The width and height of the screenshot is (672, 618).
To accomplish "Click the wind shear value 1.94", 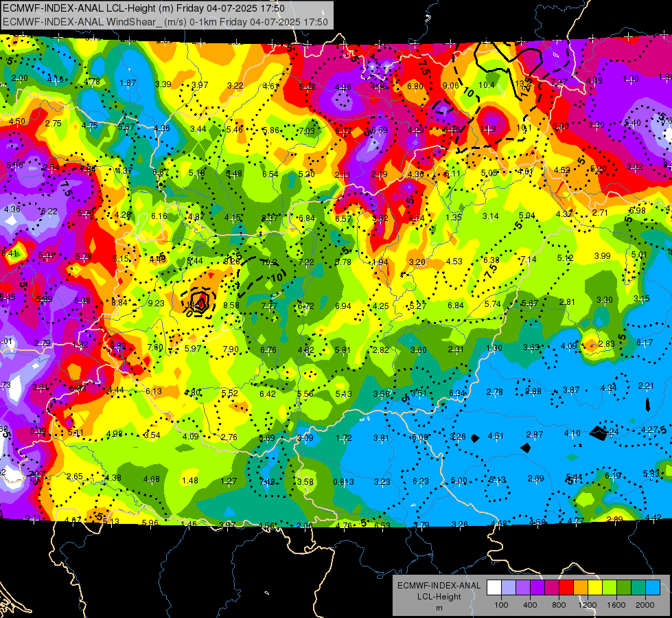I will point(380,262).
